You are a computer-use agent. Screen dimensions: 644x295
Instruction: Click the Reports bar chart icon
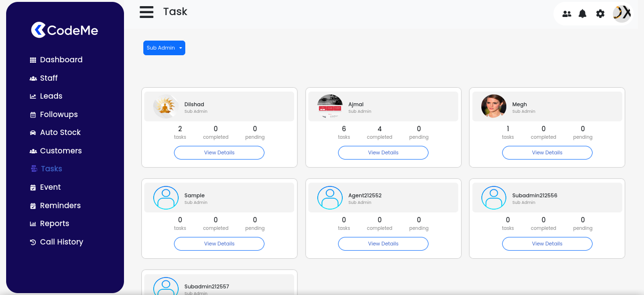point(33,224)
